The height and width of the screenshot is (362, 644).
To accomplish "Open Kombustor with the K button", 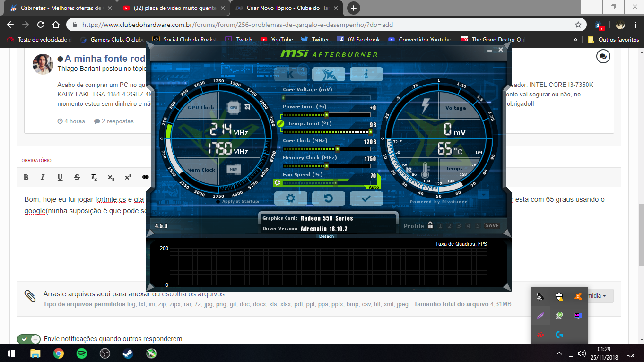I will click(291, 74).
